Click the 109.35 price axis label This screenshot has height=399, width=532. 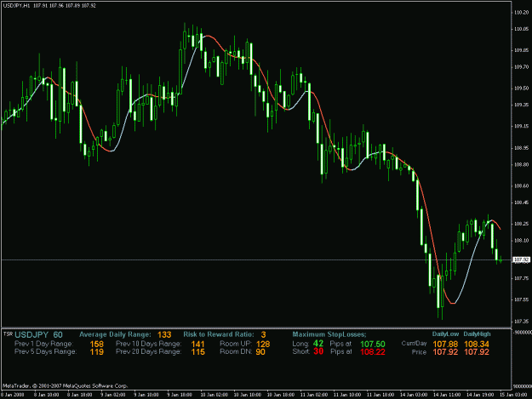point(522,105)
